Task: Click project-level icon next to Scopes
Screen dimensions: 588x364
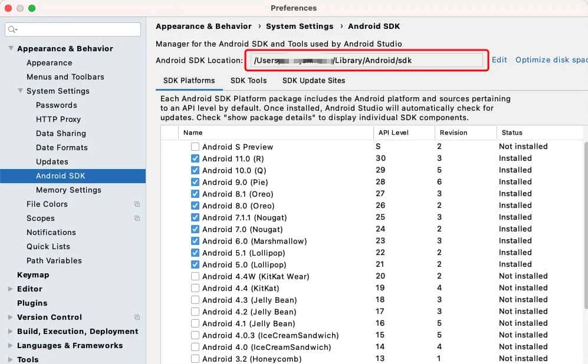Action: click(137, 219)
